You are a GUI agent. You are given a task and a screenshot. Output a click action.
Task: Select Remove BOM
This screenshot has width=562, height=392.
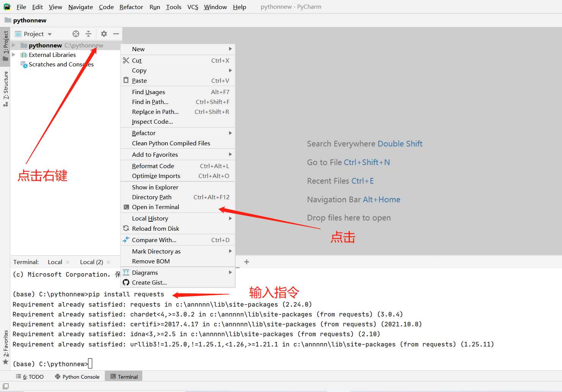(178, 261)
